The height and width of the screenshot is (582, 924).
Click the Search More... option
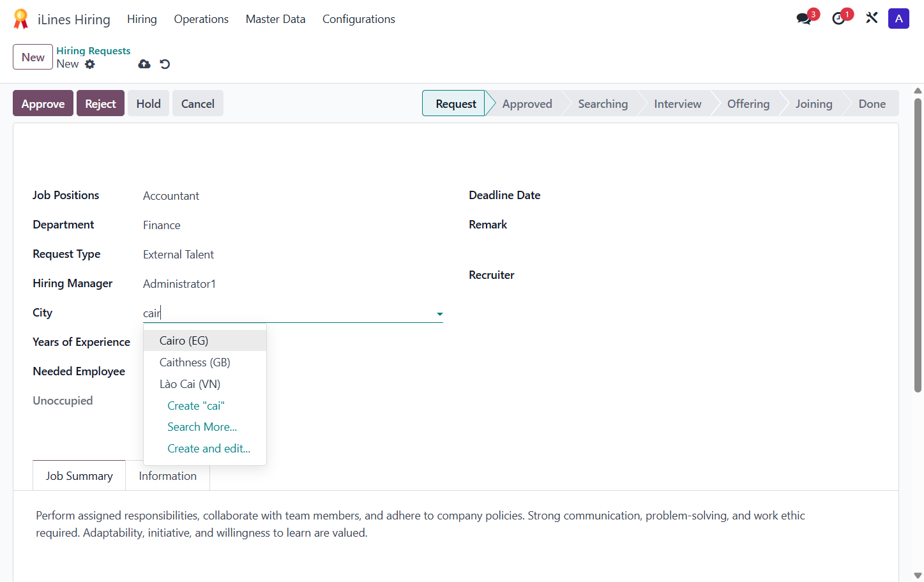[202, 427]
